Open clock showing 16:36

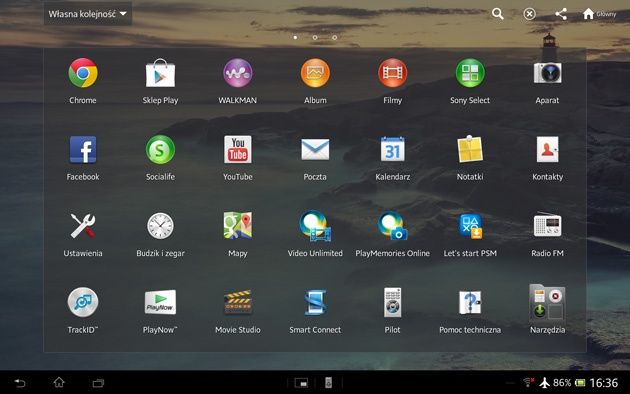tap(603, 383)
